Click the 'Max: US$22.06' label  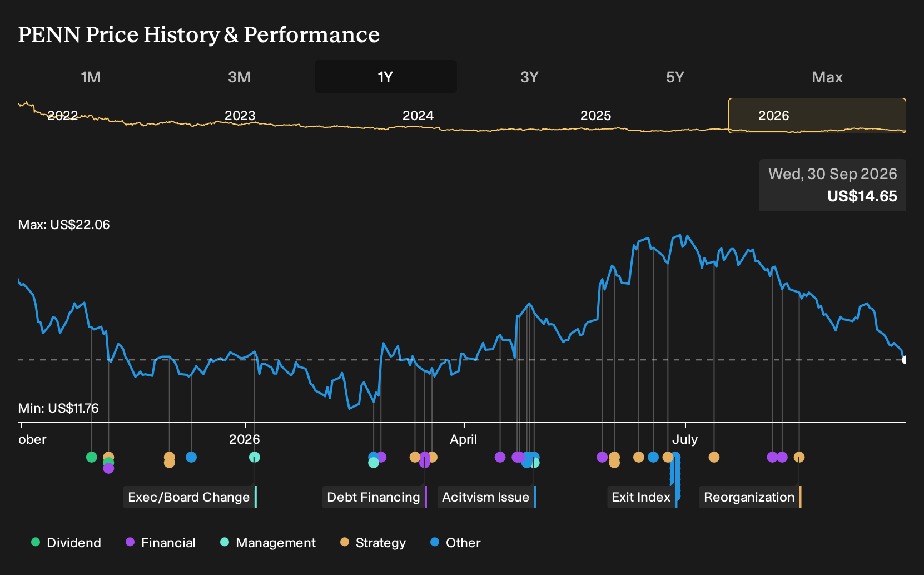(64, 225)
